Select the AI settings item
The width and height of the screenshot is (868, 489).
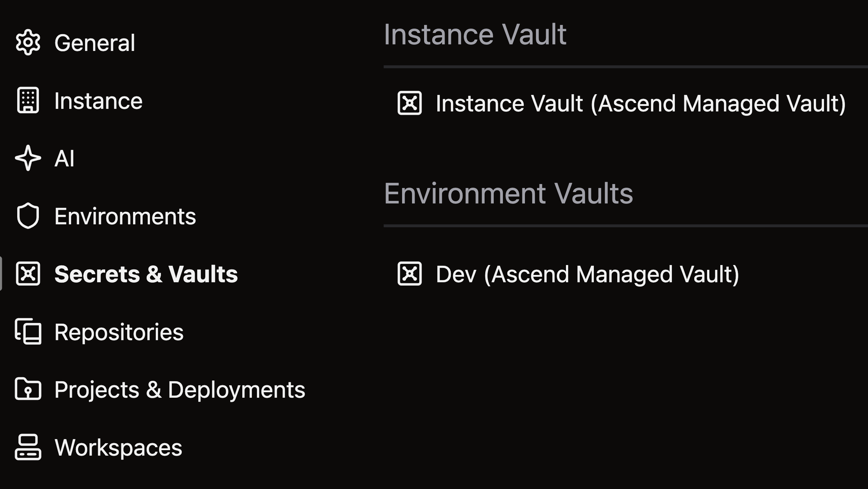coord(65,158)
